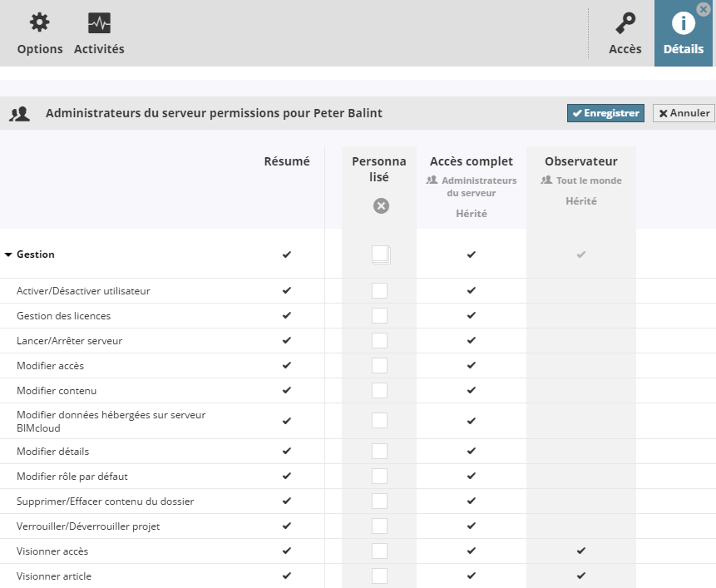
Task: Select the Accès complet column header
Action: click(x=471, y=161)
